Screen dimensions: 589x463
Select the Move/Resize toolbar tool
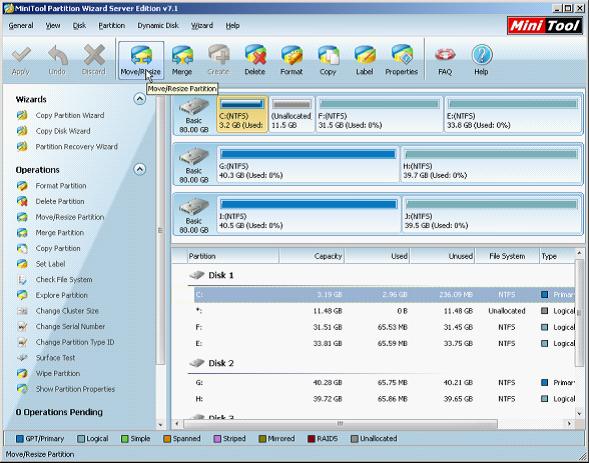141,61
